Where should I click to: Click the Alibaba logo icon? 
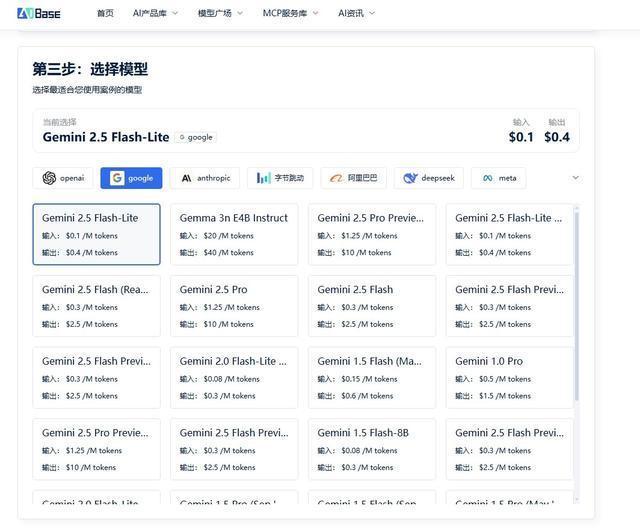pyautogui.click(x=336, y=178)
